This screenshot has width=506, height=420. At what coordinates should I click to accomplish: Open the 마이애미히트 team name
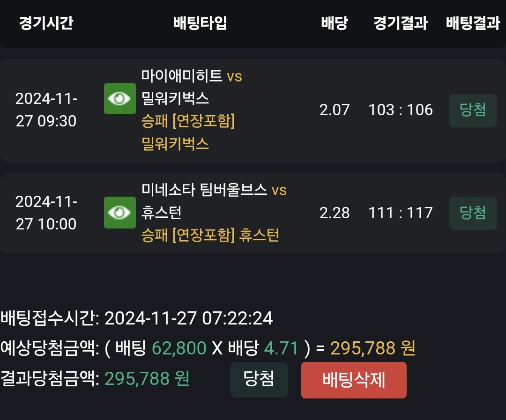point(182,76)
